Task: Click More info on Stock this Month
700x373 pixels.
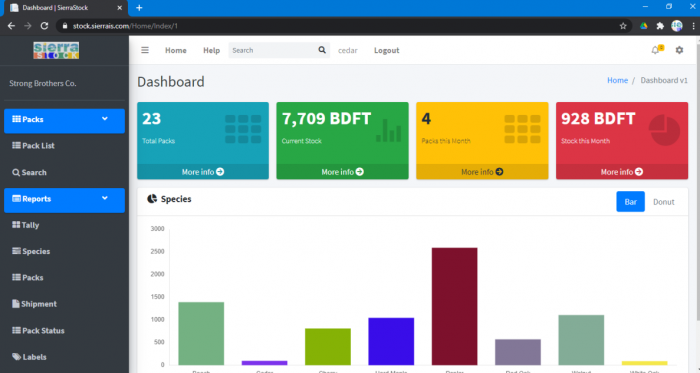Action: (622, 172)
